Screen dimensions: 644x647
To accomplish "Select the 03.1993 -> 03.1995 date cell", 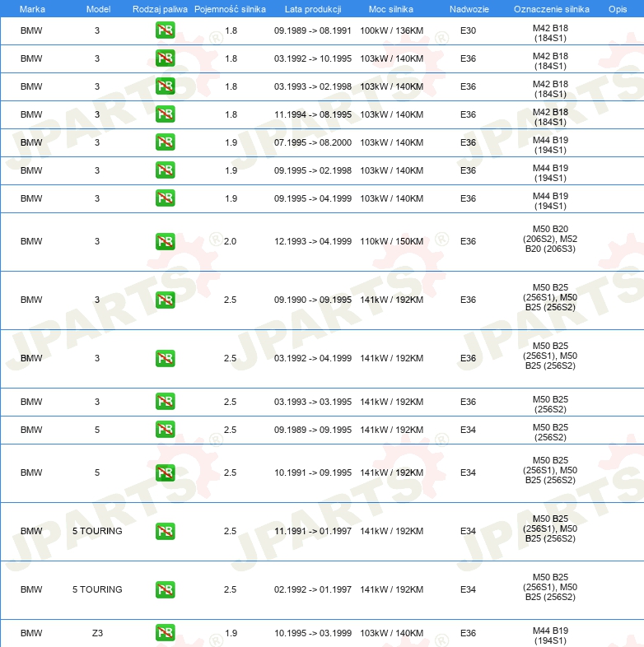I will coord(312,402).
